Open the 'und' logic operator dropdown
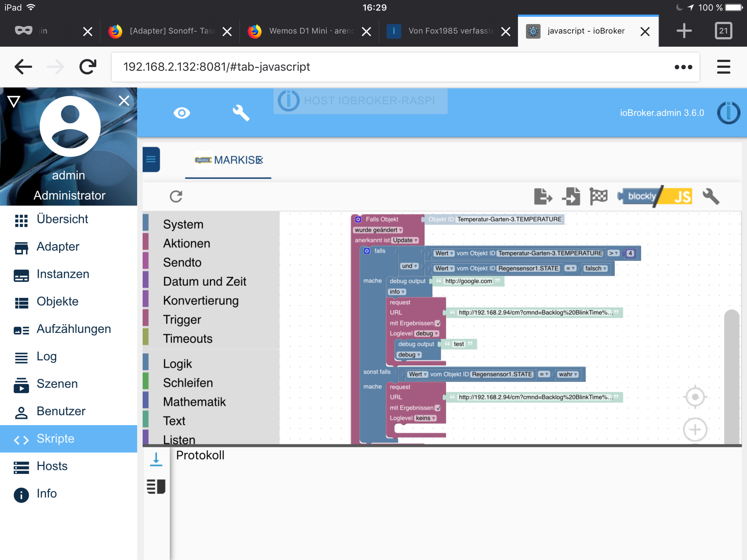This screenshot has height=560, width=747. click(410, 266)
